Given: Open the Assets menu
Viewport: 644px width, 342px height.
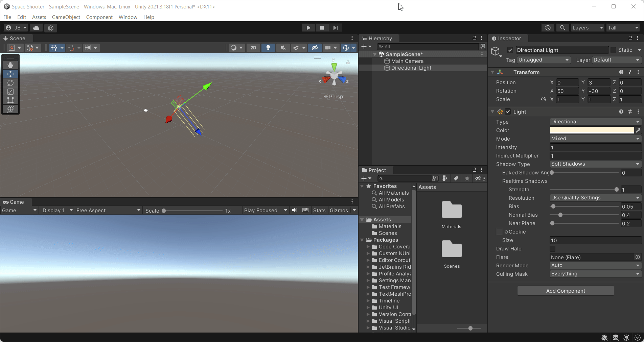Looking at the screenshot, I should [x=39, y=17].
